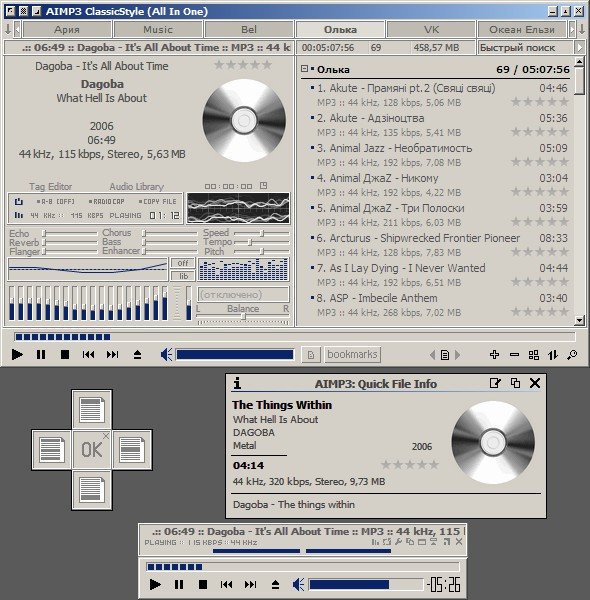This screenshot has height=600, width=590.
Task: Toggle the COPY FILE option
Action: pyautogui.click(x=157, y=201)
